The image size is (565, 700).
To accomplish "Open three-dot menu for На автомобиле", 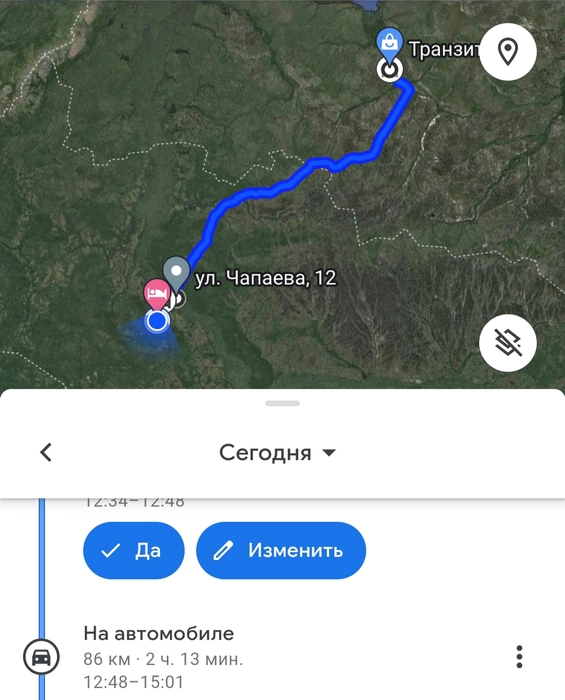I will point(519,657).
